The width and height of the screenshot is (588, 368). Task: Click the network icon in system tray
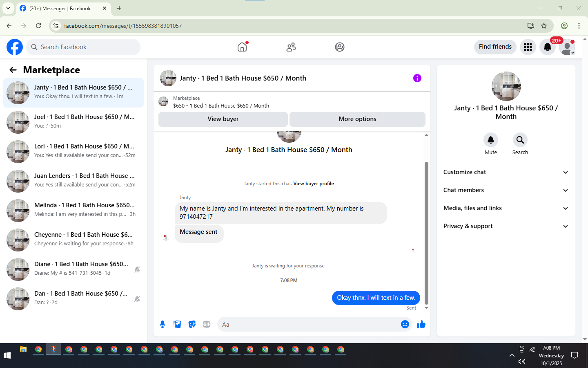coord(532,350)
